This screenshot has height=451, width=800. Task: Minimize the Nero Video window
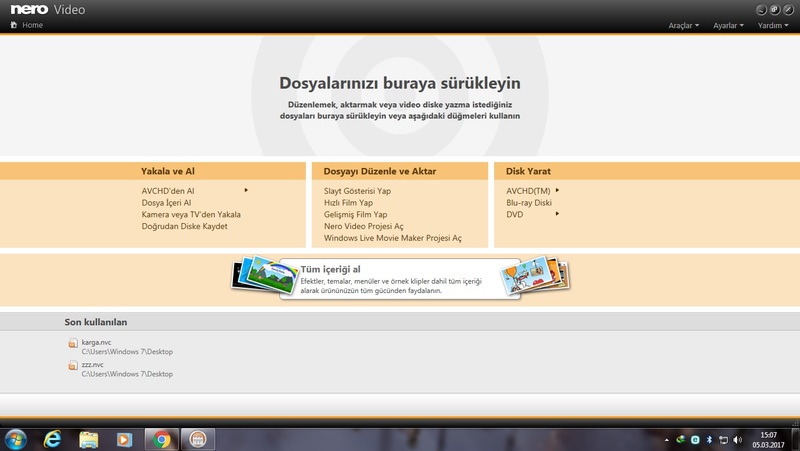(761, 10)
